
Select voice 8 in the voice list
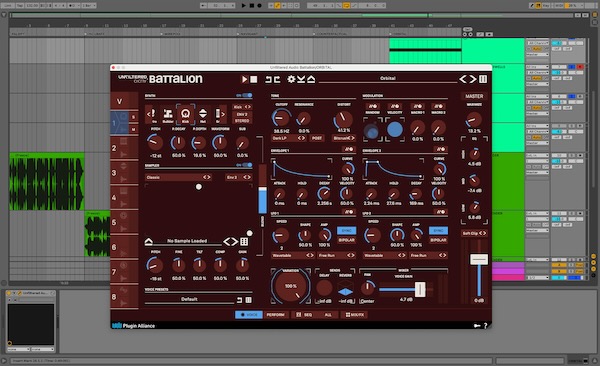[x=124, y=297]
